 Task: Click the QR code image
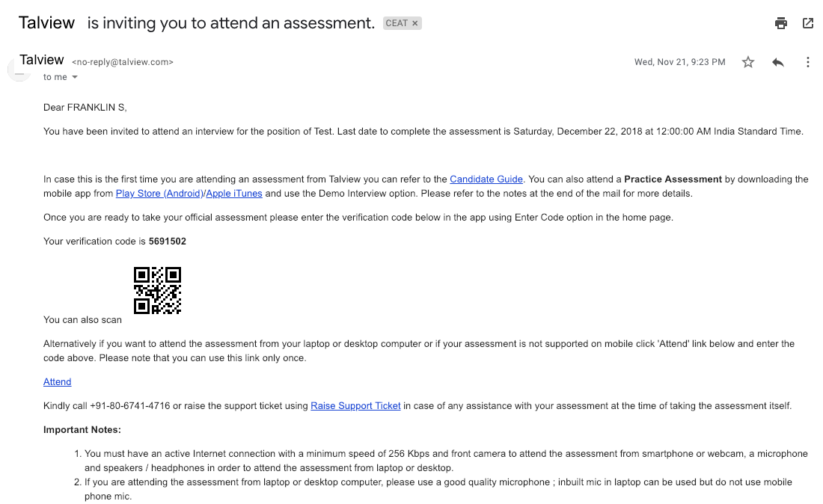point(157,290)
